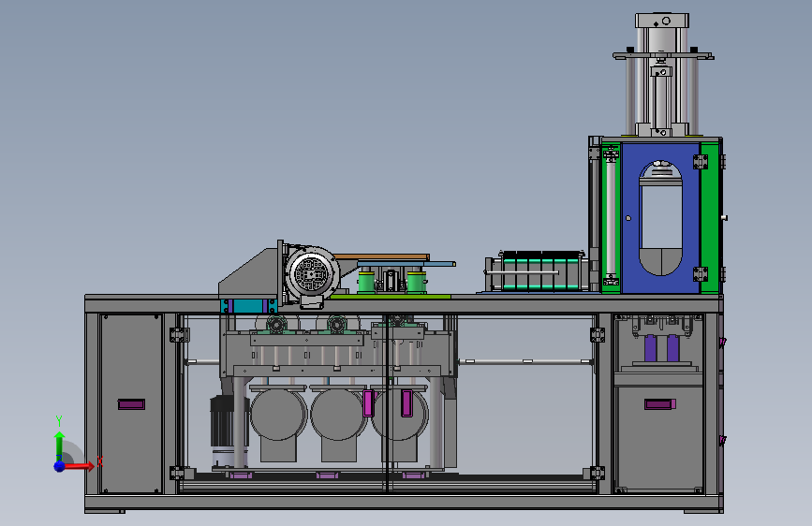Select the horizontal rod right of tanks
This screenshot has width=812, height=526.
click(x=525, y=361)
